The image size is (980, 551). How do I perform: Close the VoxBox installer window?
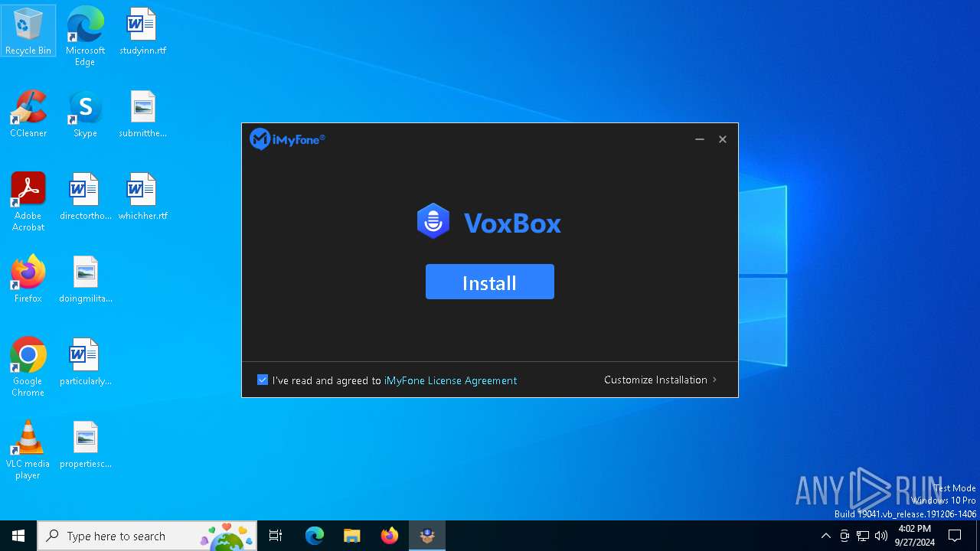[x=722, y=139]
